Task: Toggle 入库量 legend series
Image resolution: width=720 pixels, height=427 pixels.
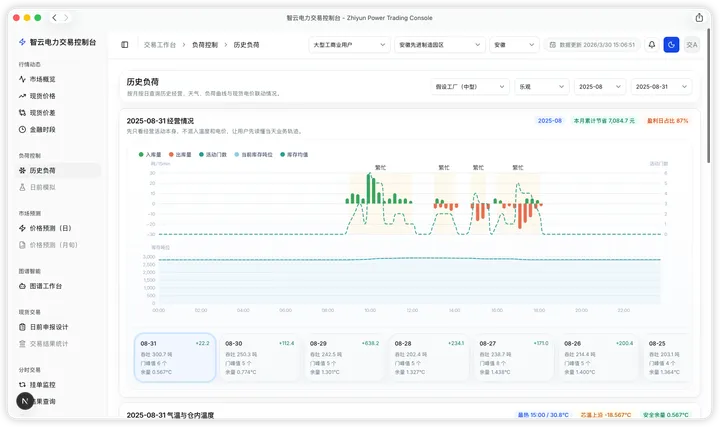Action: (x=150, y=155)
